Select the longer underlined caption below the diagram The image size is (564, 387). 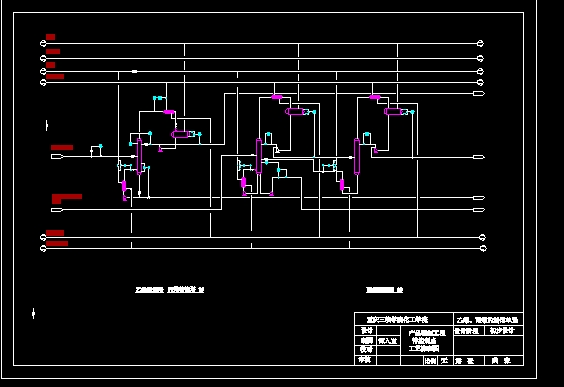(x=170, y=290)
